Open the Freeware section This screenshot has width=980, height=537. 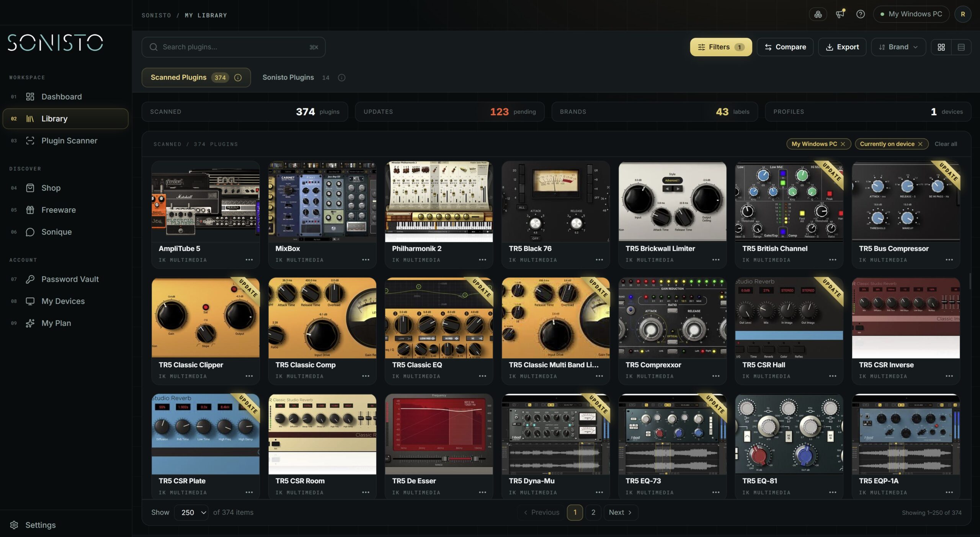(x=65, y=210)
